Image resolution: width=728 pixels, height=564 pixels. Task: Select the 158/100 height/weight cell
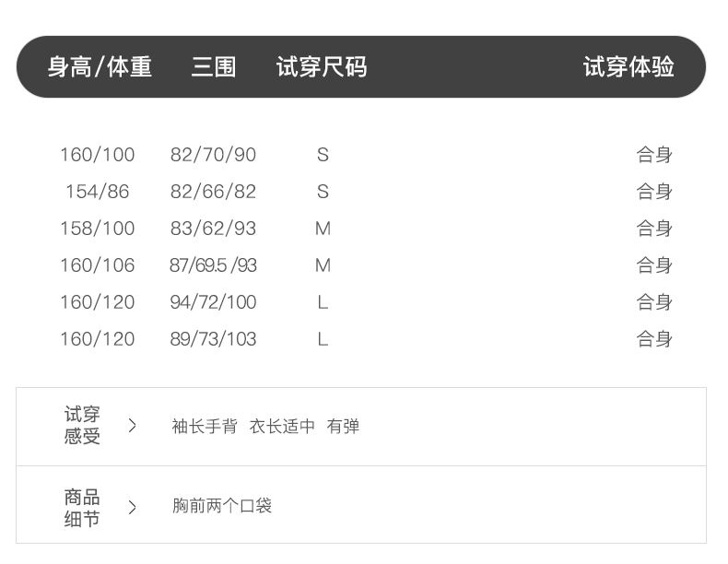(x=97, y=229)
